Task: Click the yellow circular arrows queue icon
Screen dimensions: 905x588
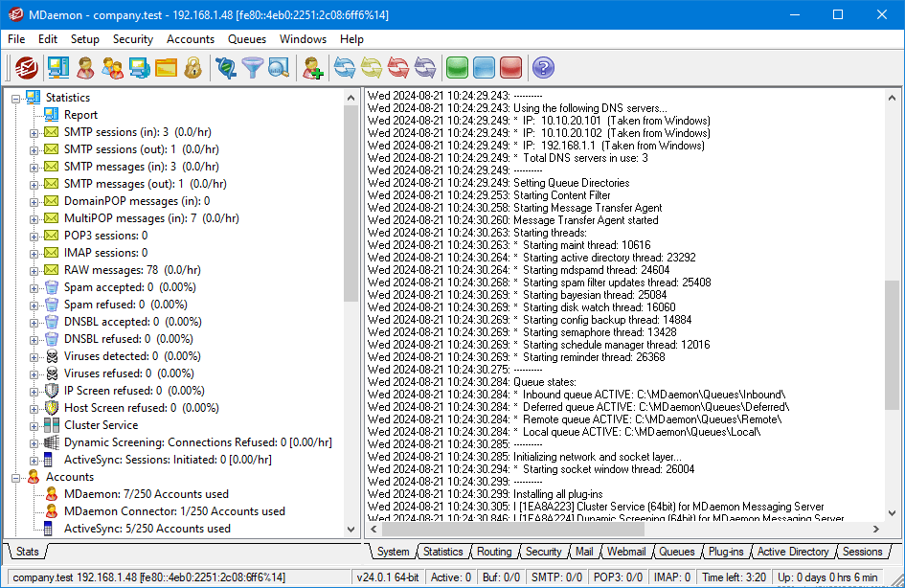Action: pyautogui.click(x=372, y=67)
